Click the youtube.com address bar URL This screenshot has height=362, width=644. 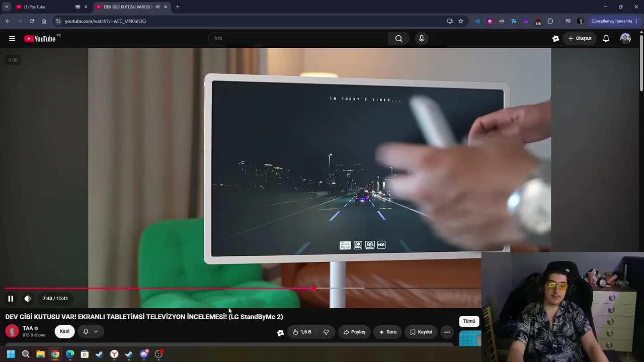coord(105,21)
